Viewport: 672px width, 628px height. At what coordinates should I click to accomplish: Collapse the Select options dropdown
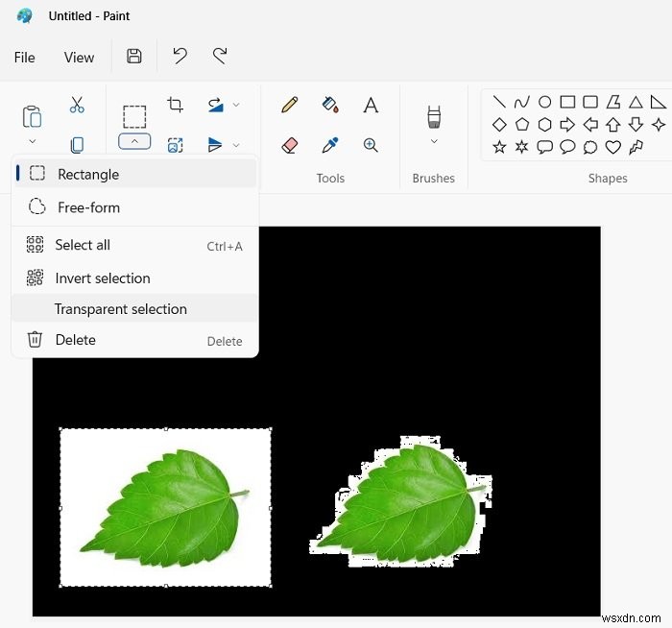(x=134, y=141)
